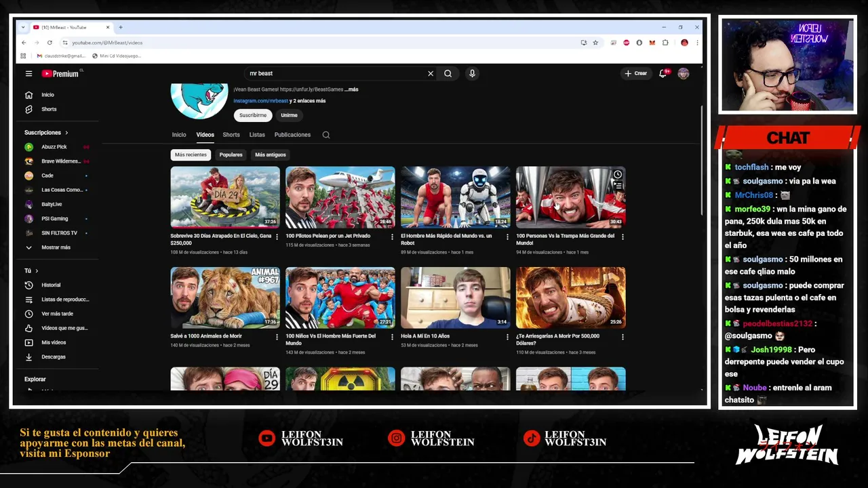Open the browser extensions puzzle icon
Screen dimensions: 868x488
(x=665, y=43)
